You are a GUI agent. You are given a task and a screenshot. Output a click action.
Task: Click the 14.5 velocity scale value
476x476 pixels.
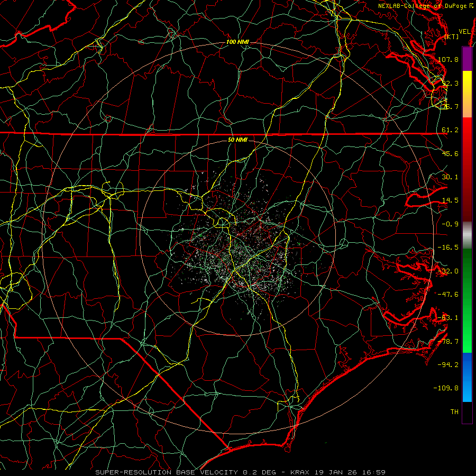pos(450,200)
